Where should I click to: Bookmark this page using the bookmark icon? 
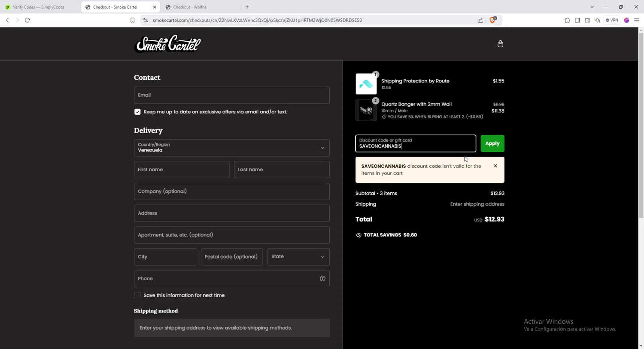(x=132, y=20)
